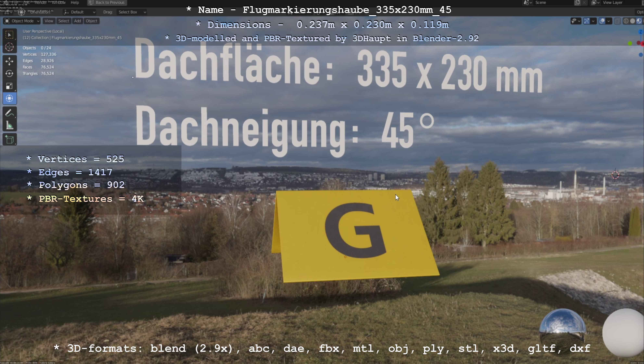
Task: Click the 'Triangles 76,524' statistic
Action: (38, 73)
